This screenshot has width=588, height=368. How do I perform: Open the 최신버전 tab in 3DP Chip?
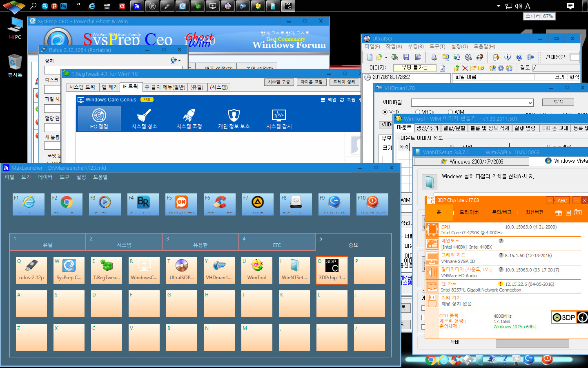tap(534, 212)
